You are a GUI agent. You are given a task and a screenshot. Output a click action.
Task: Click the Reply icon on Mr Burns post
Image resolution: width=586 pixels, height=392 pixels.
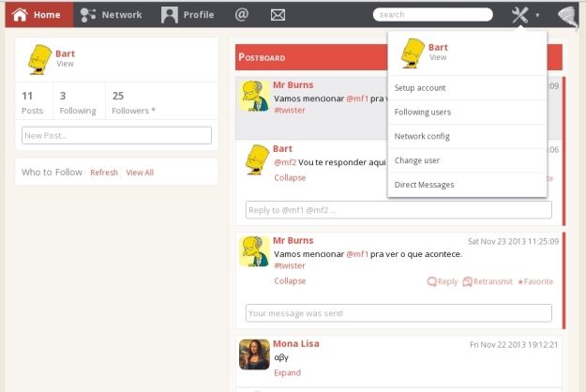click(443, 281)
